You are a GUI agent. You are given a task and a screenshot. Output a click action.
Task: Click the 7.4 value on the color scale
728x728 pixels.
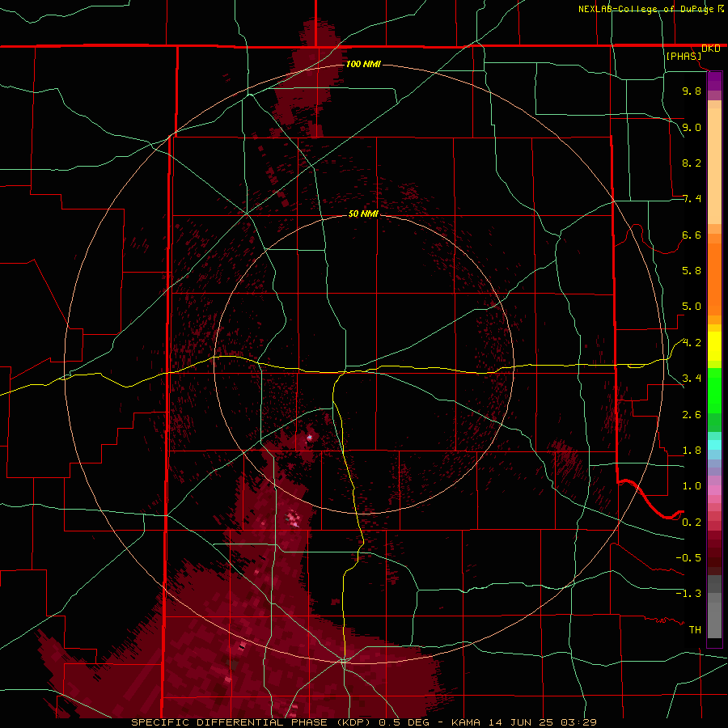pyautogui.click(x=692, y=199)
